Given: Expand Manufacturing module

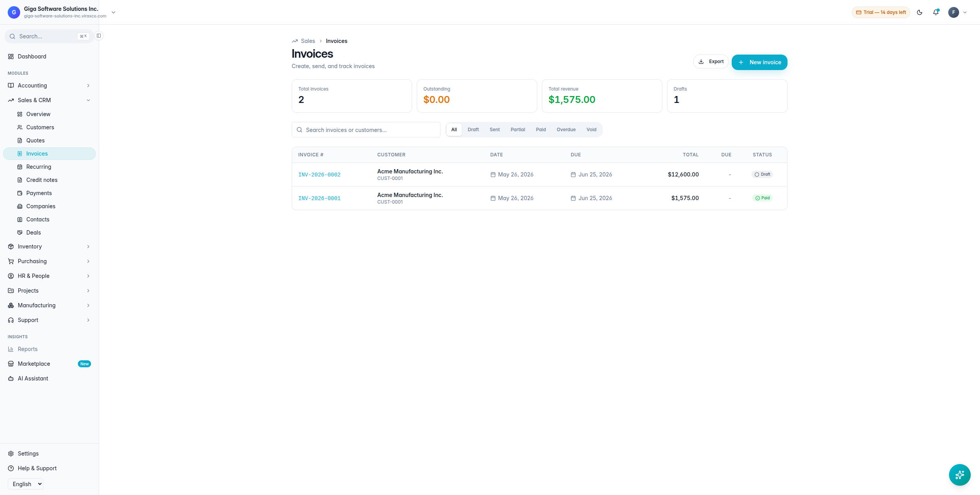Looking at the screenshot, I should 49,305.
